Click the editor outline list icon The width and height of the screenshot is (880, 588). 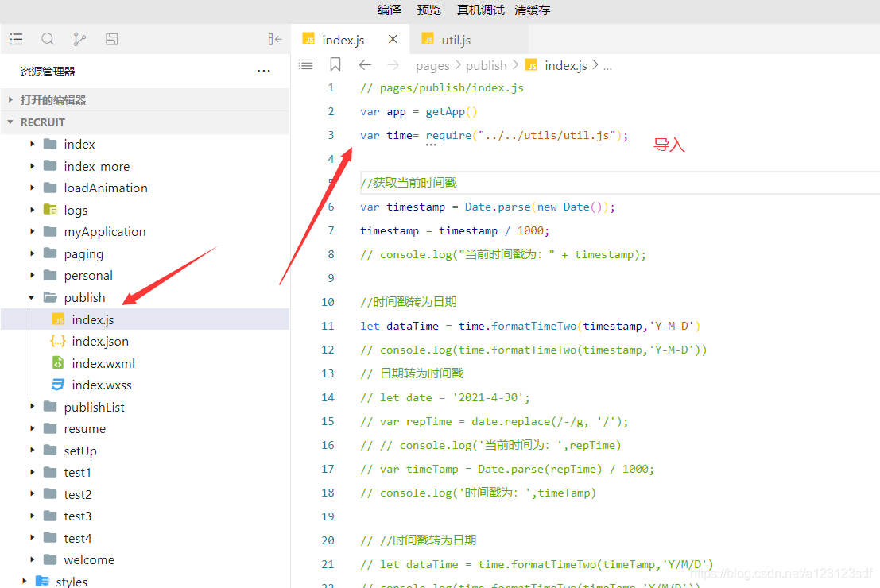tap(306, 64)
